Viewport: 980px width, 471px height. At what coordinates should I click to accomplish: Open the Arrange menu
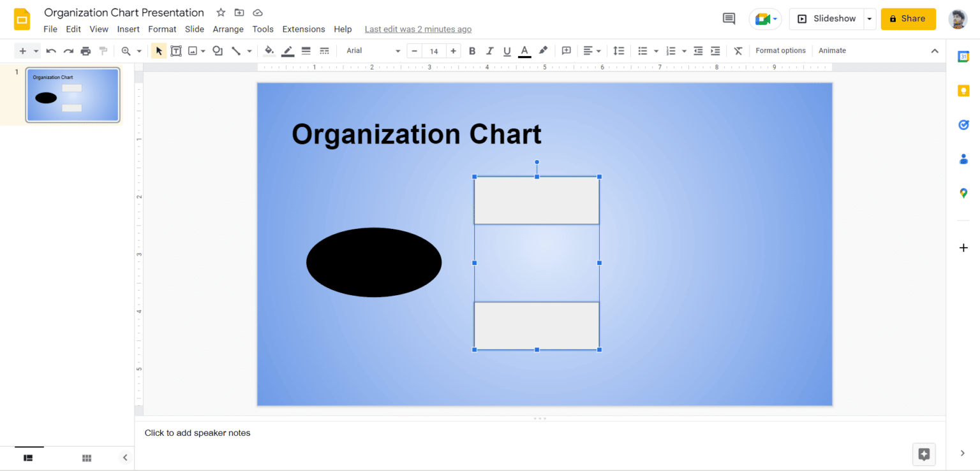tap(228, 29)
